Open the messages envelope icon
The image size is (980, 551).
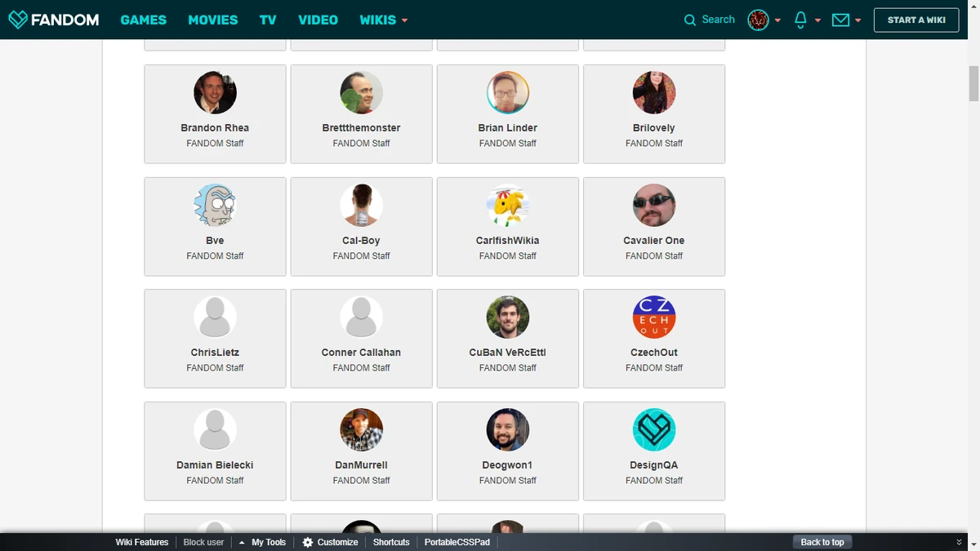coord(840,19)
